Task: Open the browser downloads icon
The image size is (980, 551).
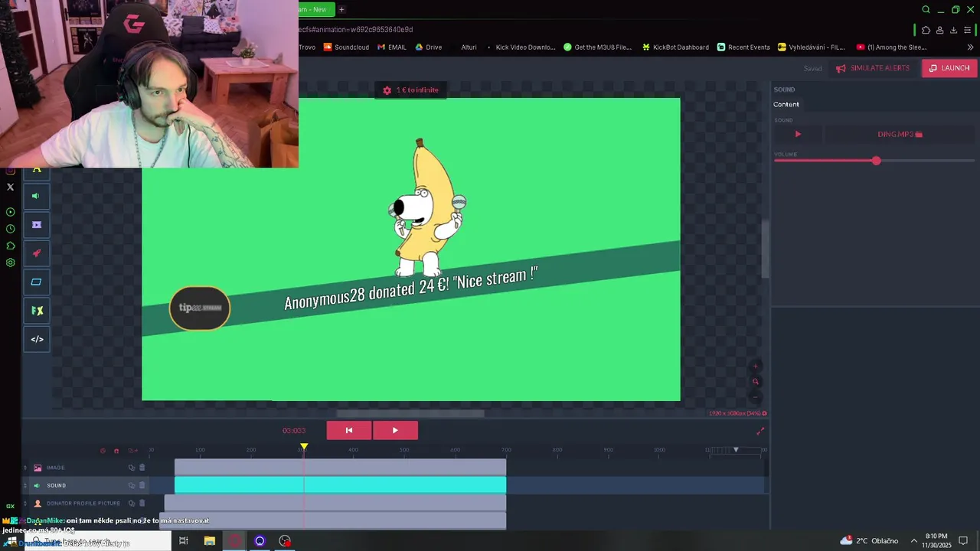Action: 953,30
